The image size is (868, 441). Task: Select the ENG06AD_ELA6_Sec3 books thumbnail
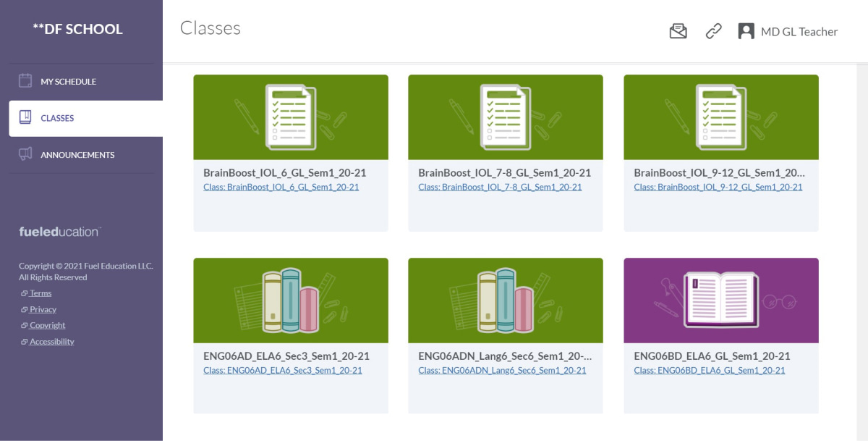click(x=290, y=300)
